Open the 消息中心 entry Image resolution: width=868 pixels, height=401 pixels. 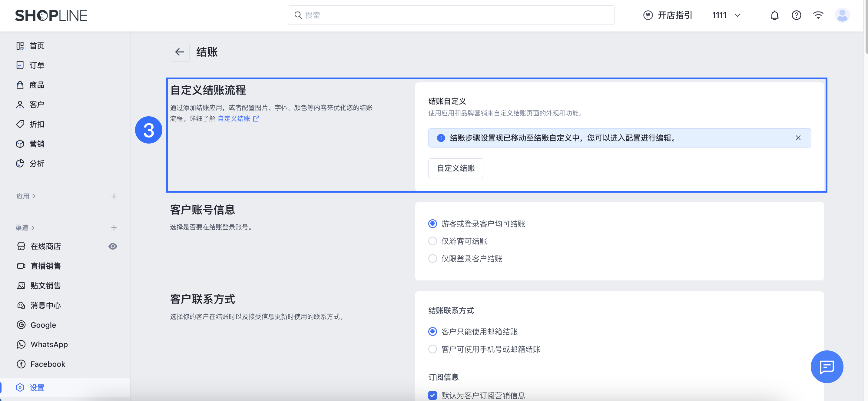pyautogui.click(x=46, y=305)
